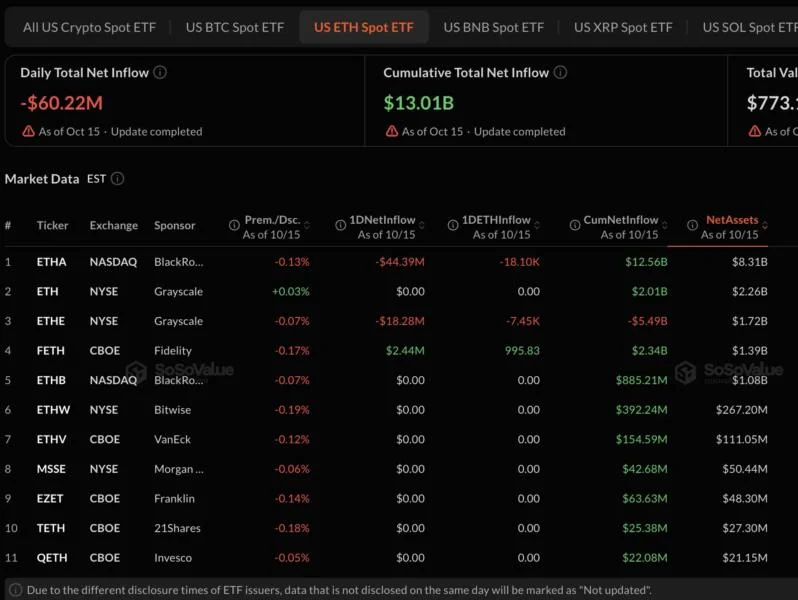798x600 pixels.
Task: Click Fidelity sponsor name
Action: (x=173, y=350)
